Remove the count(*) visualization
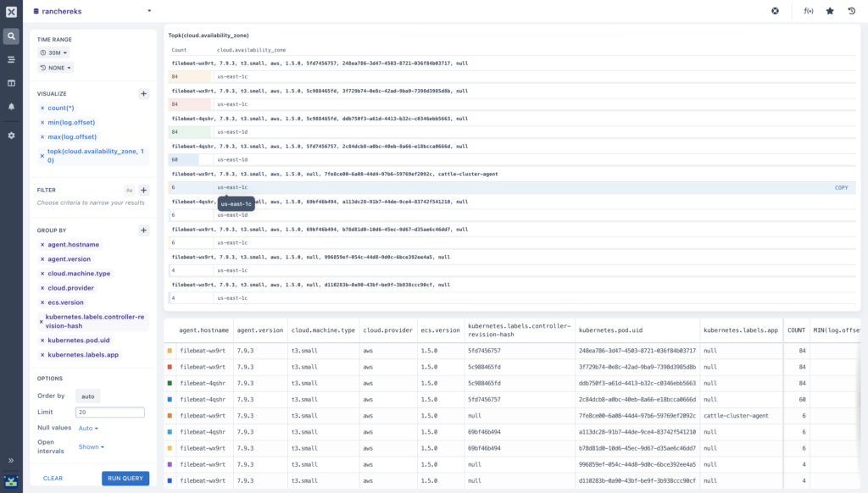Screen dimensions: 868x493 coord(42,108)
